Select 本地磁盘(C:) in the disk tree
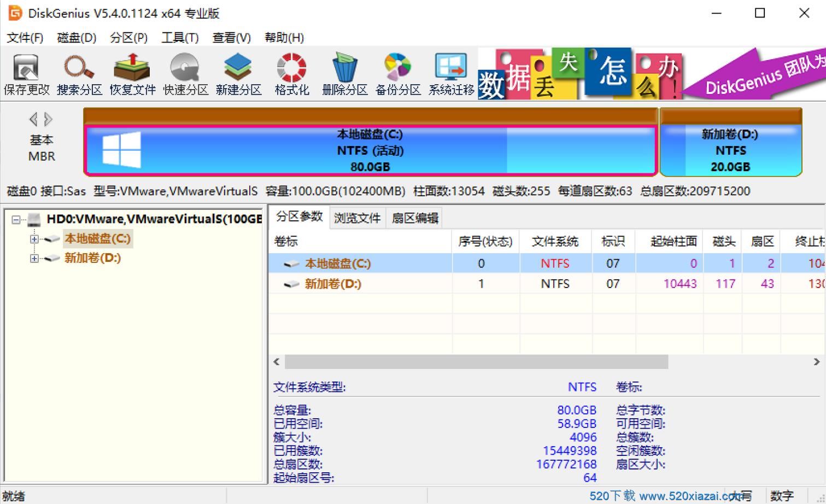The width and height of the screenshot is (826, 504). pyautogui.click(x=98, y=239)
